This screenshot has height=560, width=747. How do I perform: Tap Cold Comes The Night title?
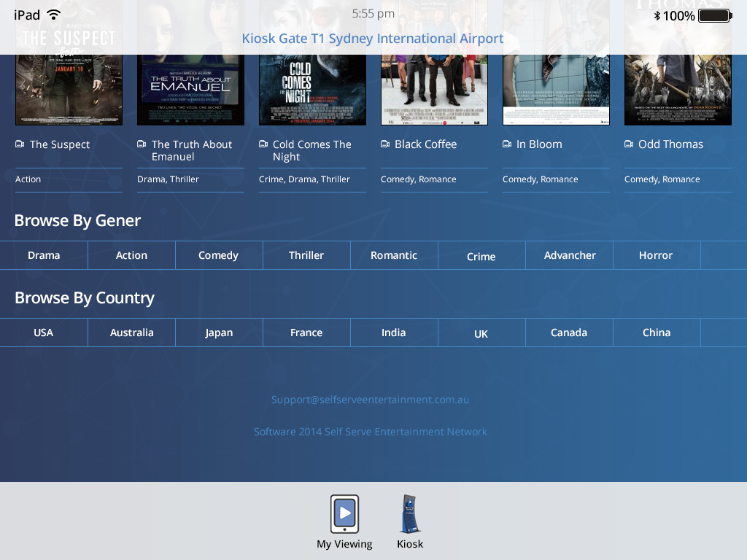click(312, 150)
